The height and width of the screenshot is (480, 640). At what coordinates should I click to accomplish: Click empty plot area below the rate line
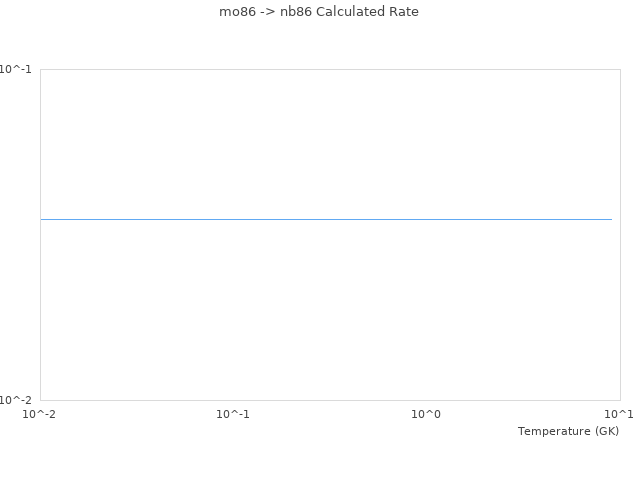[x=326, y=310]
